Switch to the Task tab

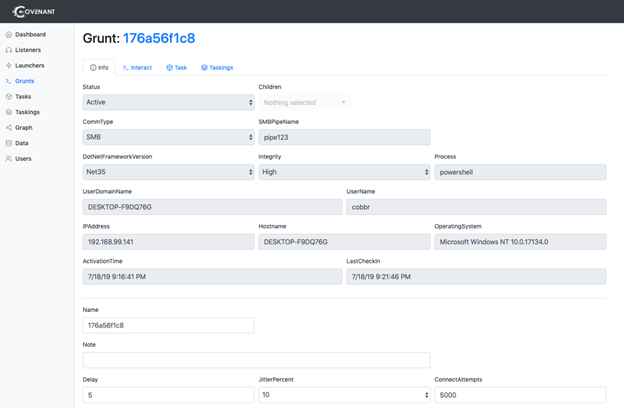[177, 68]
